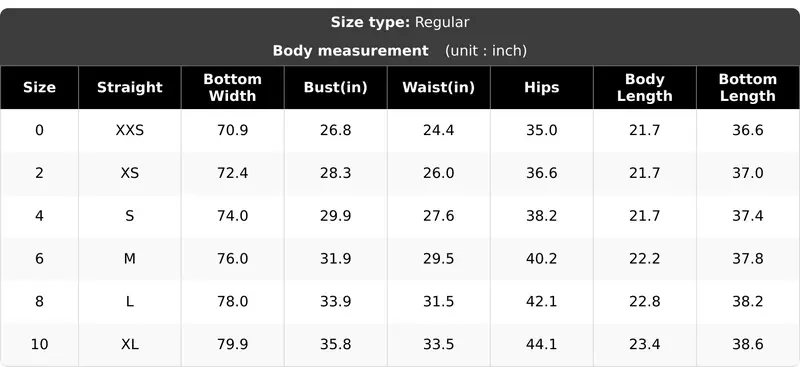Viewport: 800px width, 367px height.
Task: Select the Straight column header
Action: tap(130, 87)
